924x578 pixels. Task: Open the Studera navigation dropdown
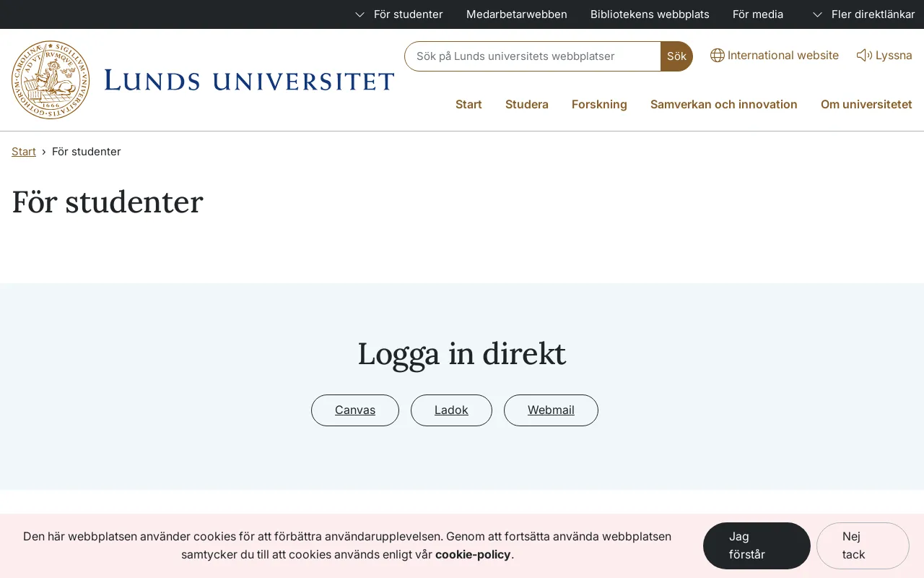tap(527, 104)
